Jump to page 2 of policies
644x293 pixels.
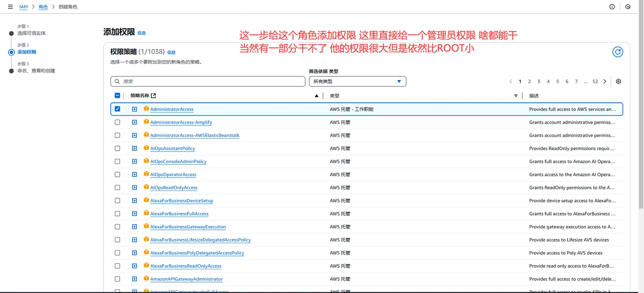(529, 82)
